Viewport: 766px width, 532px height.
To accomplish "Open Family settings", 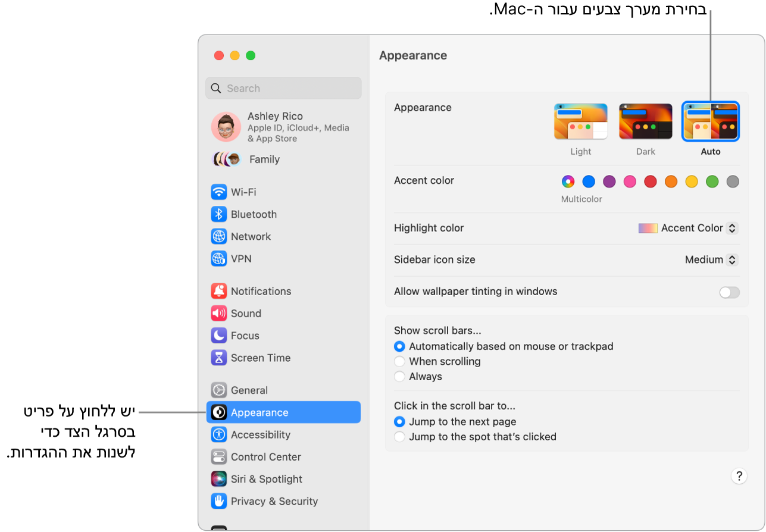I will [x=264, y=159].
